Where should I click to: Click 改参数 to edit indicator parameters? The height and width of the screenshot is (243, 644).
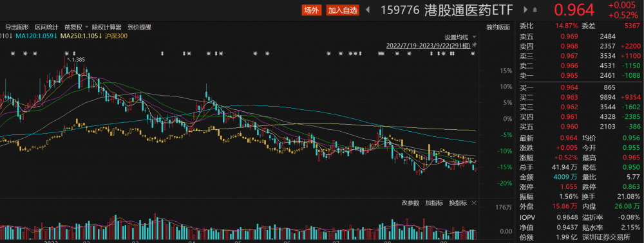(x=410, y=203)
